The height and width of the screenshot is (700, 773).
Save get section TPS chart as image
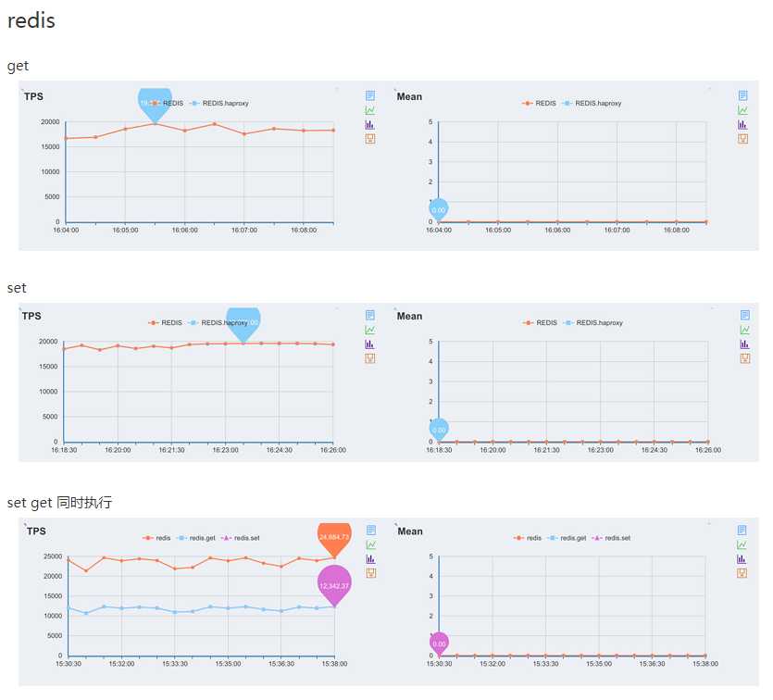pos(370,139)
